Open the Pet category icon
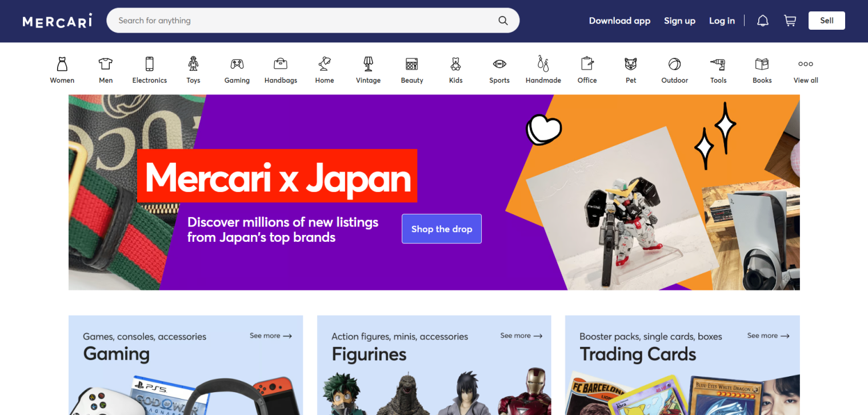Viewport: 868px width, 415px height. (630, 69)
